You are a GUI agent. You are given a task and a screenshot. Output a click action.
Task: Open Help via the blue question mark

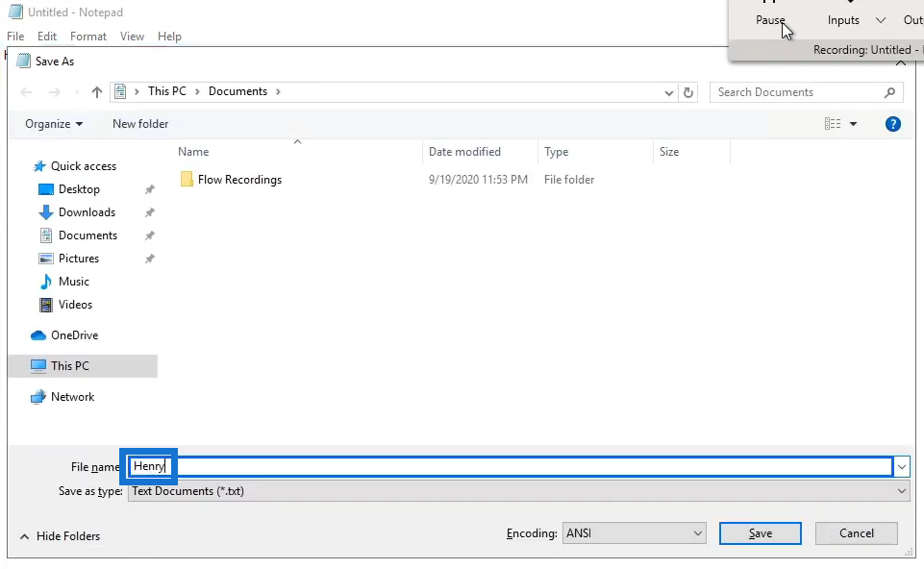pyautogui.click(x=893, y=124)
